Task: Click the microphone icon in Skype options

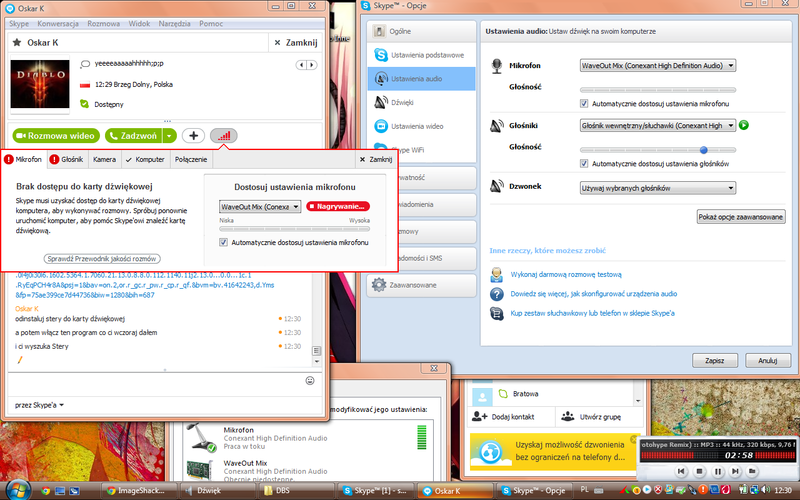Action: 496,66
